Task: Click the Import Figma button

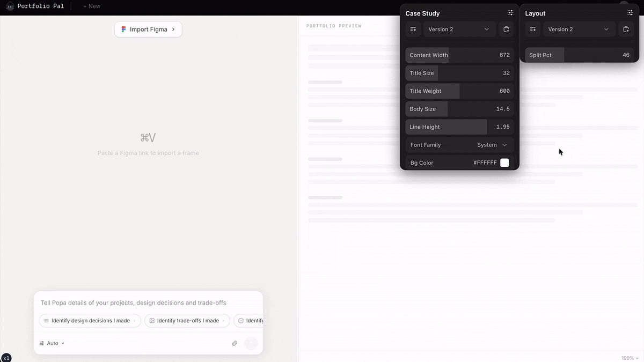Action: click(x=148, y=29)
